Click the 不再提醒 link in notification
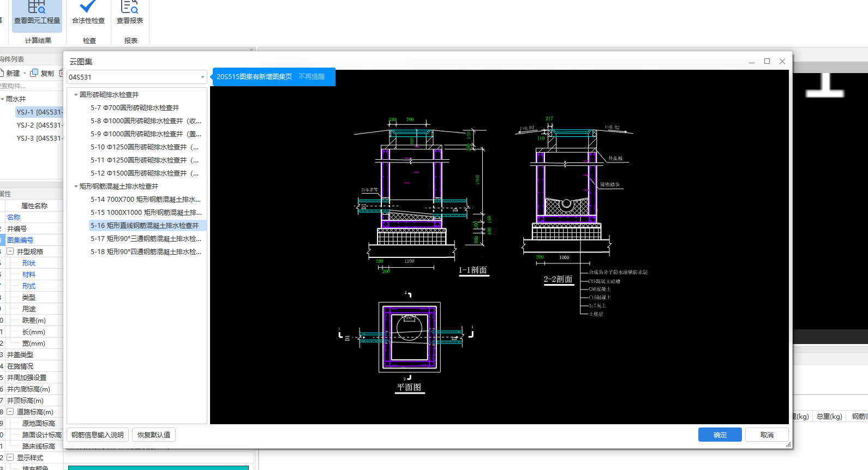This screenshot has height=470, width=868. (312, 77)
